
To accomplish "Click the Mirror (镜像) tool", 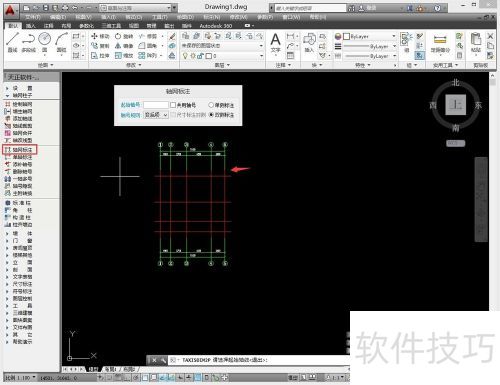I will [124, 46].
